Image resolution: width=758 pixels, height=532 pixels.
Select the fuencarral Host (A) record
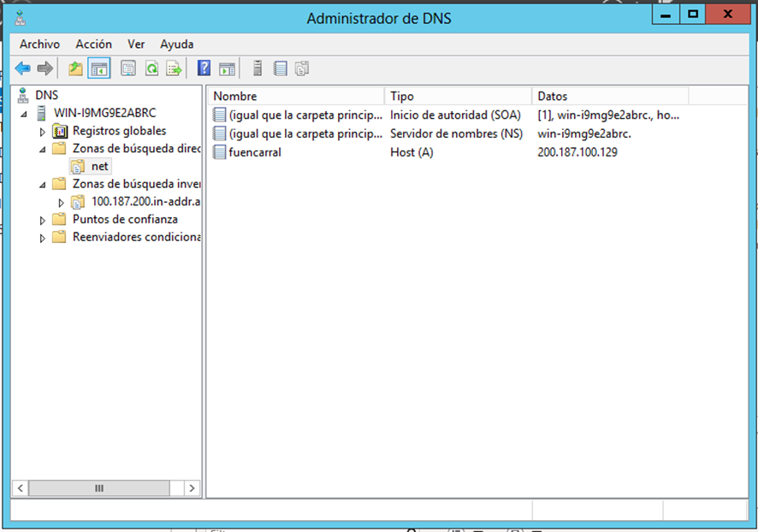[x=255, y=152]
